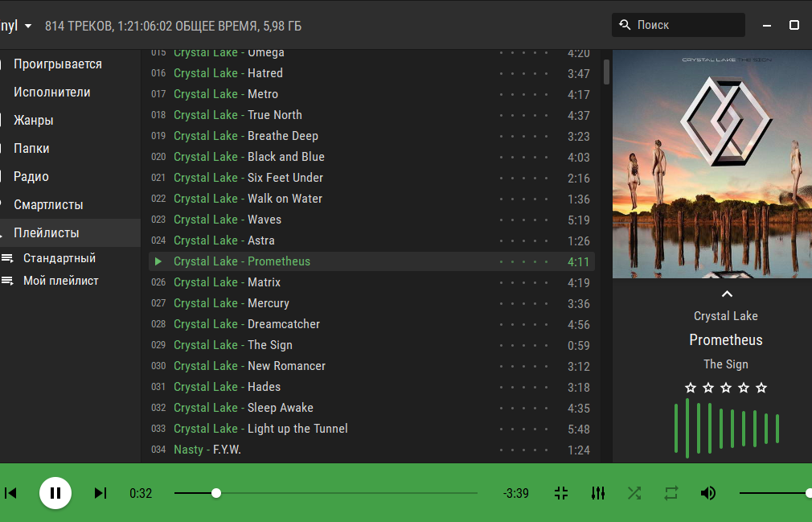Click the volume slider track
The width and height of the screenshot is (812, 522).
(x=775, y=493)
